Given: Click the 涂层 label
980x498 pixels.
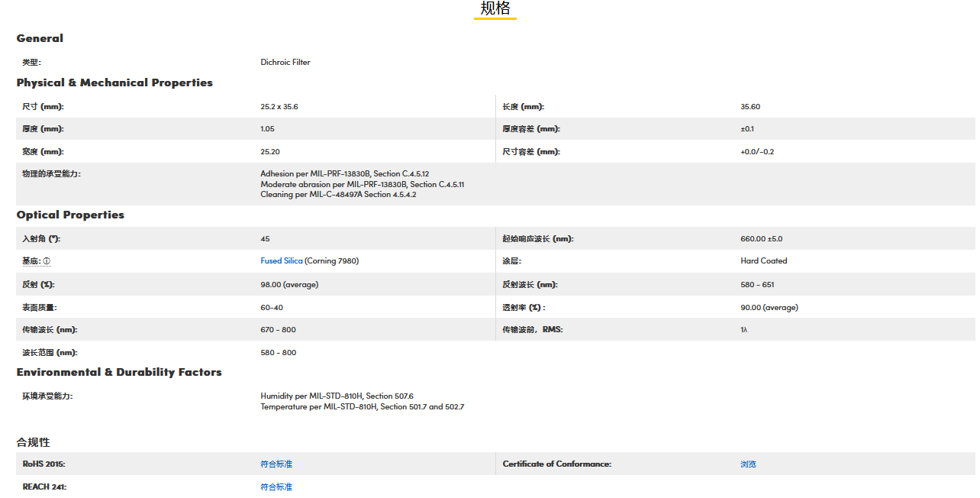Looking at the screenshot, I should point(511,261).
